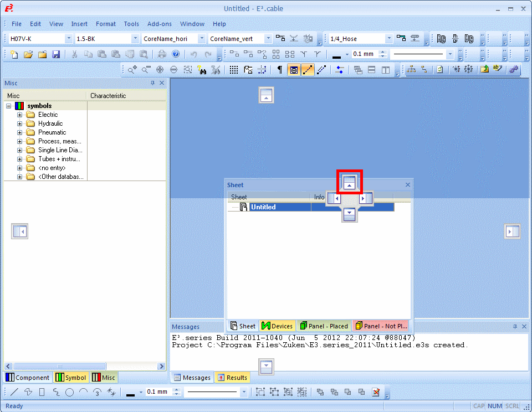
Task: Click the New project icon
Action: tap(14, 54)
